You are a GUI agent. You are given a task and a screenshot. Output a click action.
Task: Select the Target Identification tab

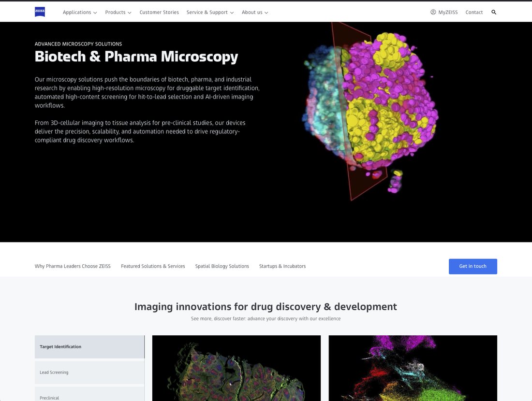(x=89, y=347)
